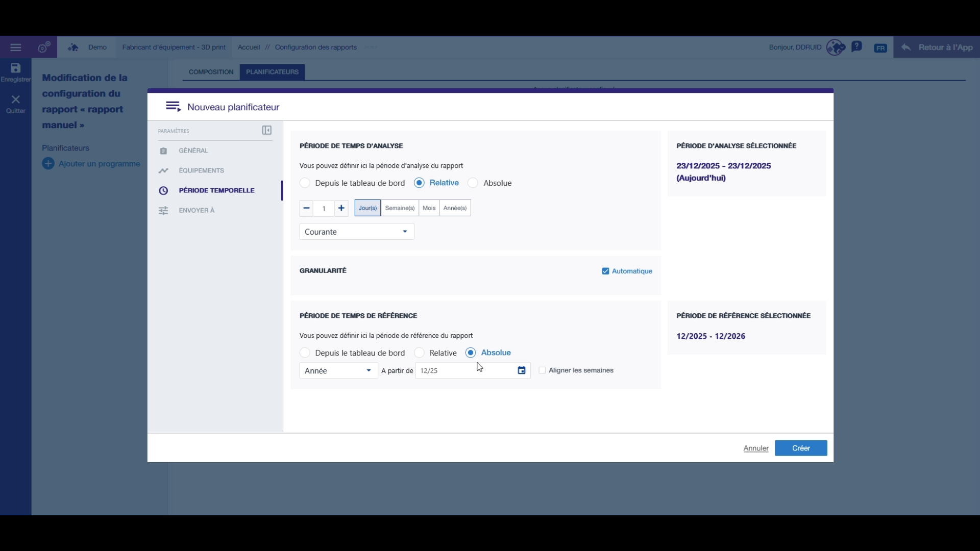Choose the Semaine(s) unit button
Viewport: 980px width, 551px height.
point(400,208)
